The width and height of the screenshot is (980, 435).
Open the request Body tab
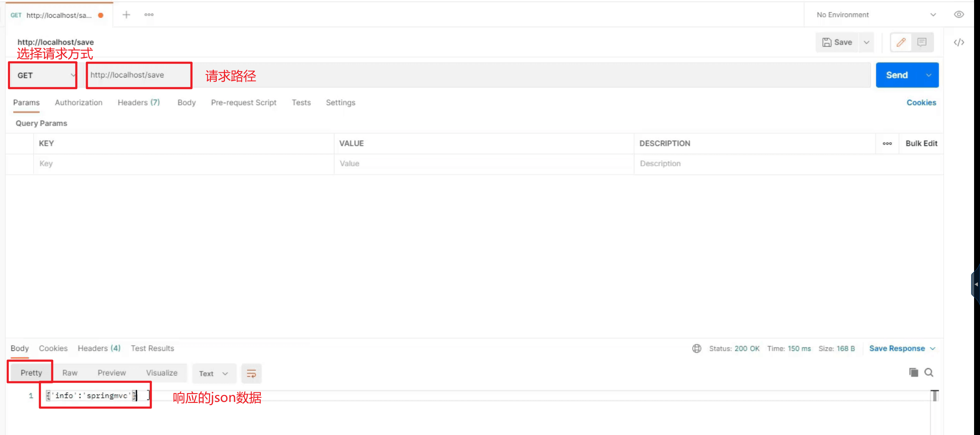point(187,102)
